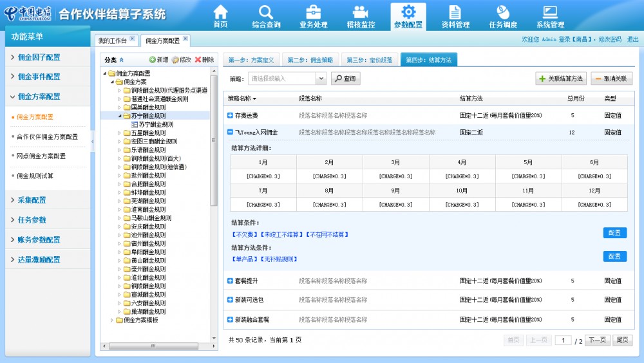Select 佣金方案配置 submenu item

[35, 116]
